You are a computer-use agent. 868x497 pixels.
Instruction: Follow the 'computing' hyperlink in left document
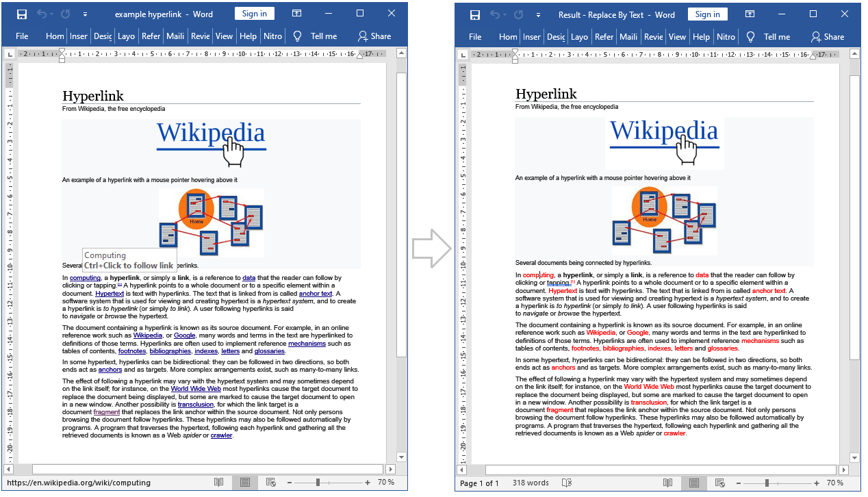point(85,278)
